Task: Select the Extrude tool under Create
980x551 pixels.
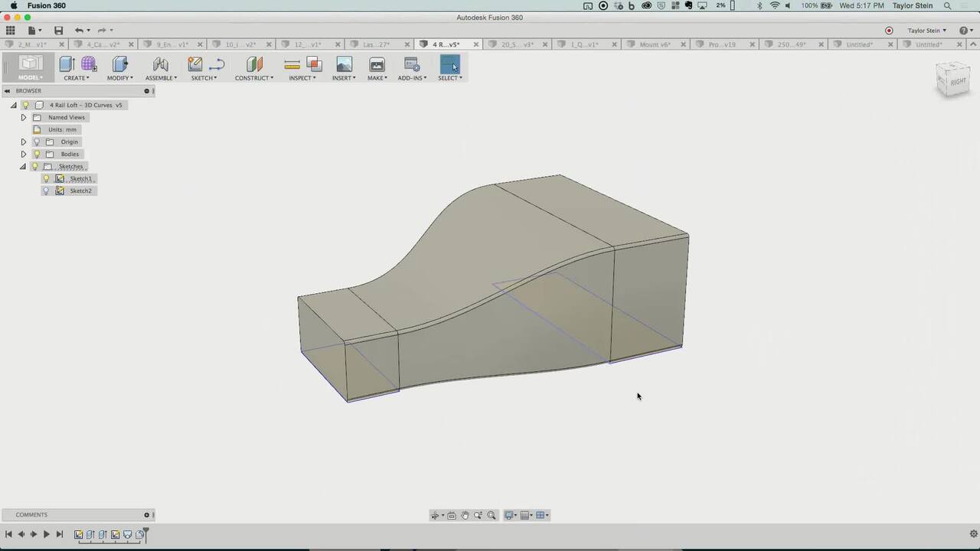Action: (67, 64)
